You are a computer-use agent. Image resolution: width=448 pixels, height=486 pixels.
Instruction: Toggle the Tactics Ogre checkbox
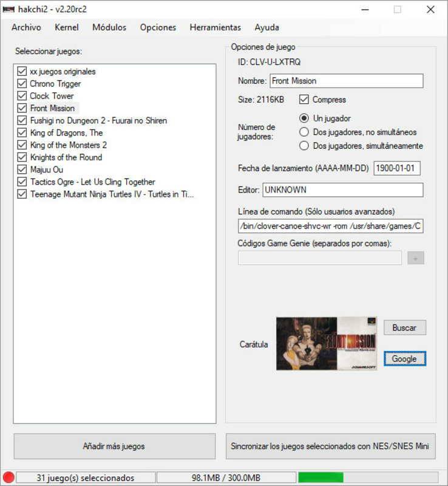click(22, 182)
